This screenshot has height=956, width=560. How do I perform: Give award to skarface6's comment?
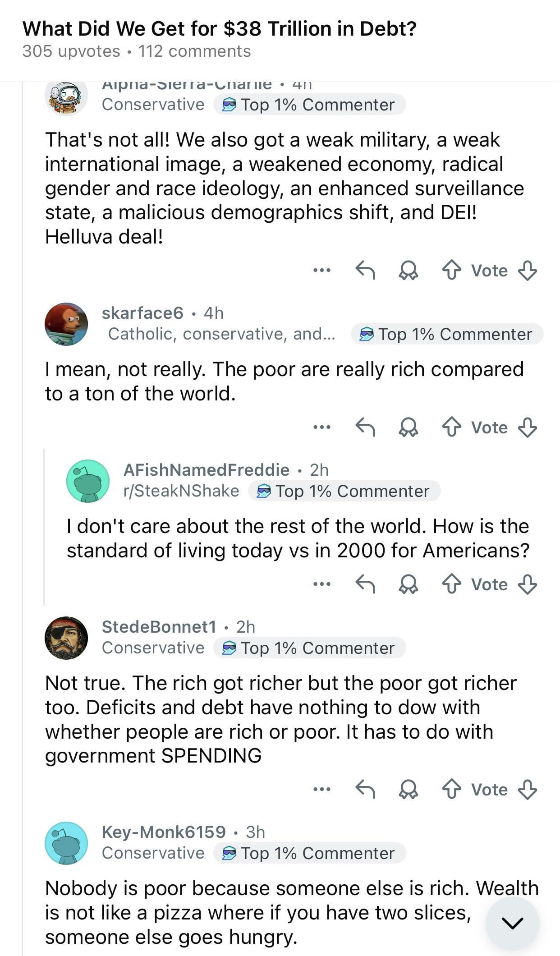coord(409,427)
